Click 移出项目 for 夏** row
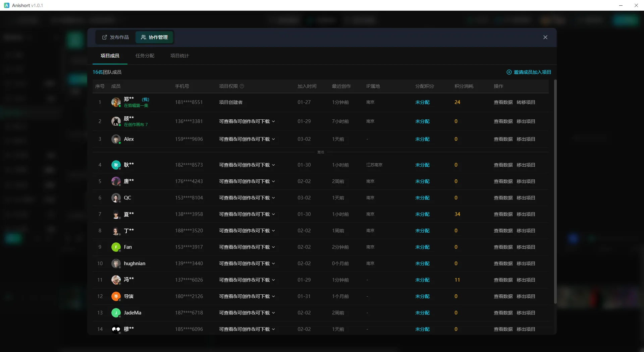This screenshot has width=644, height=352. click(526, 214)
